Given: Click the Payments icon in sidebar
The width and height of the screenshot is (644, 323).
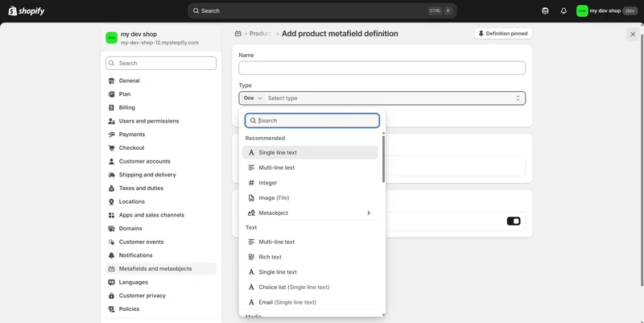Looking at the screenshot, I should (111, 135).
